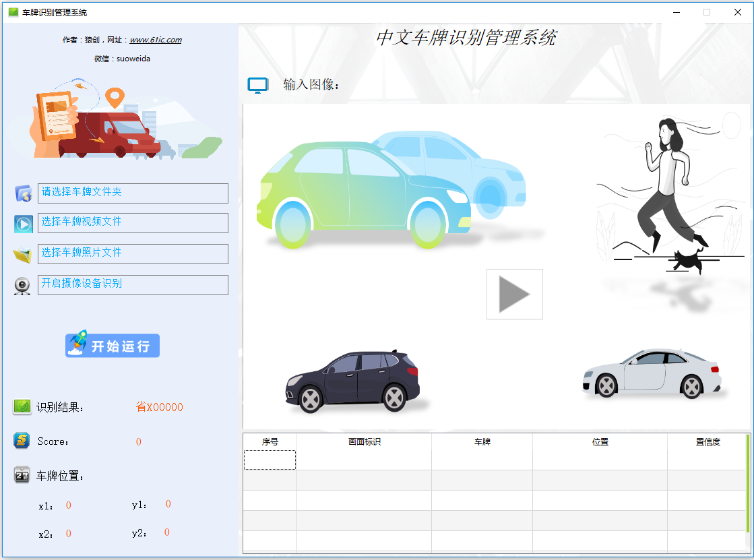754x560 pixels.
Task: Open the www.61ic.com website link
Action: [156, 40]
